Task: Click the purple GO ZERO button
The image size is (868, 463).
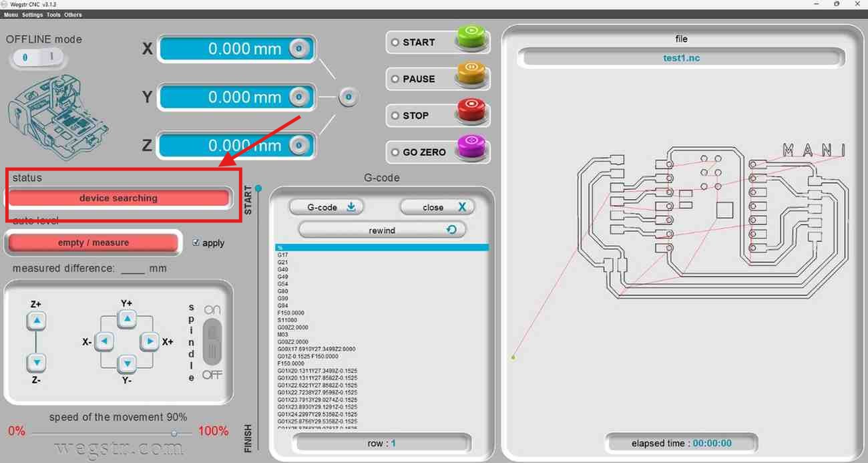Action: (471, 150)
